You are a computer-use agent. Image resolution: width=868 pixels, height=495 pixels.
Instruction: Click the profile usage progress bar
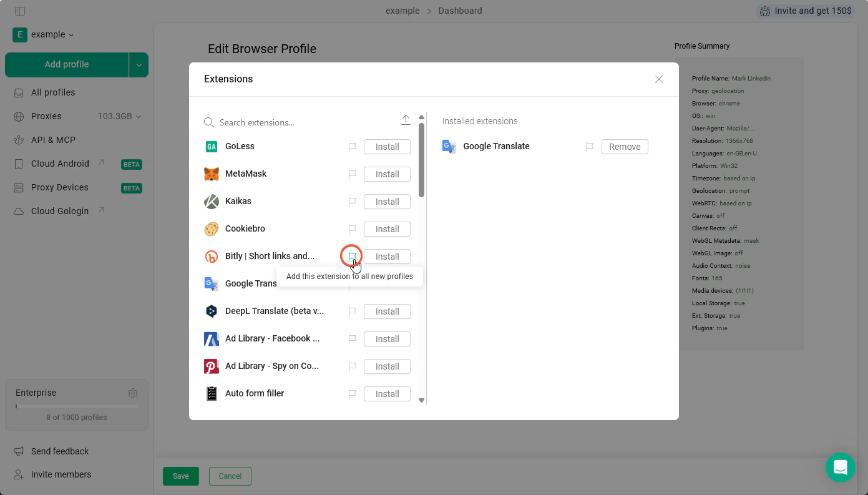point(76,405)
